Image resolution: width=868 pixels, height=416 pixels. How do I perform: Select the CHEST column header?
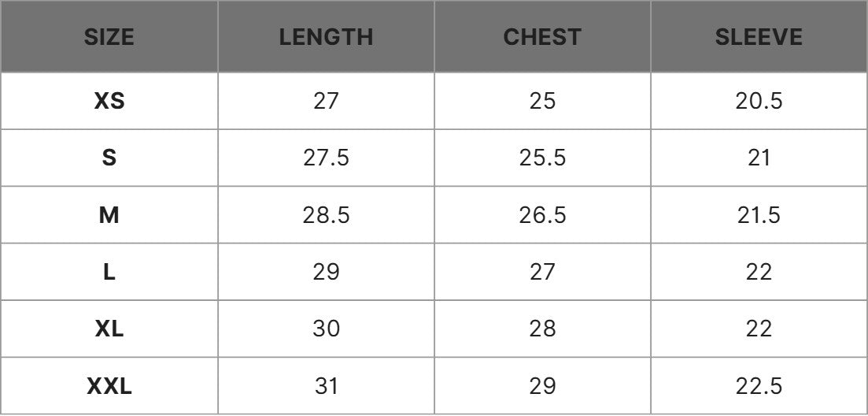click(x=542, y=37)
